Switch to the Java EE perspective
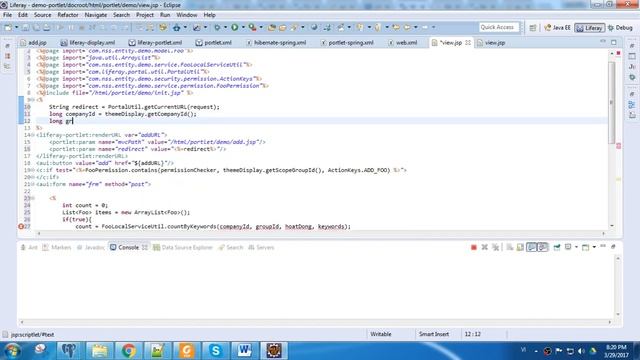 [558, 28]
